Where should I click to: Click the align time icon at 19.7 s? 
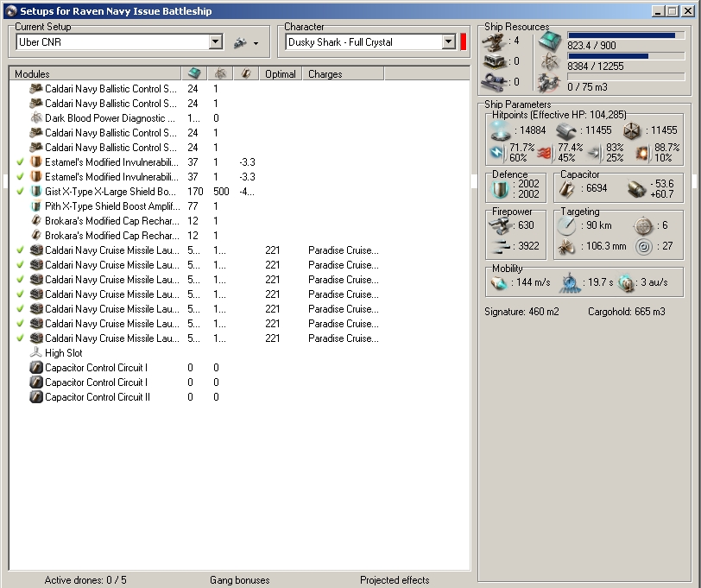(x=570, y=282)
